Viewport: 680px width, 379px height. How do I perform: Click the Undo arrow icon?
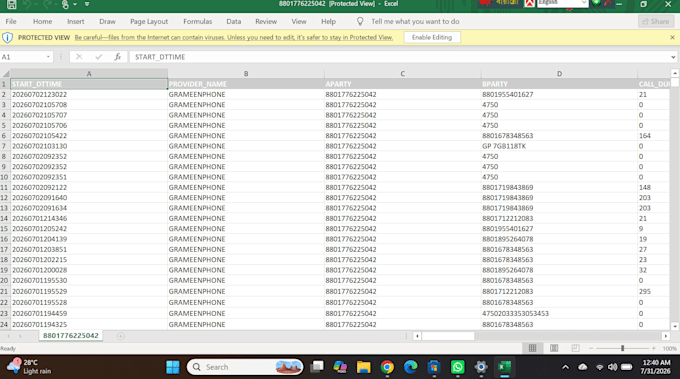point(27,4)
